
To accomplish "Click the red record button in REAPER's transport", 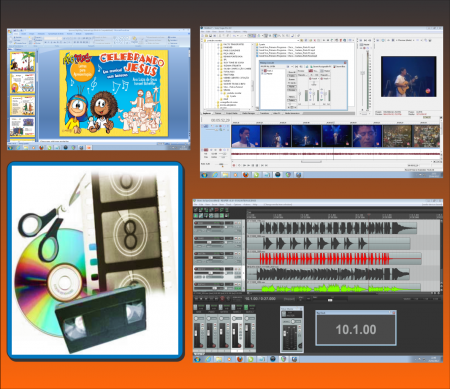I will (222, 299).
